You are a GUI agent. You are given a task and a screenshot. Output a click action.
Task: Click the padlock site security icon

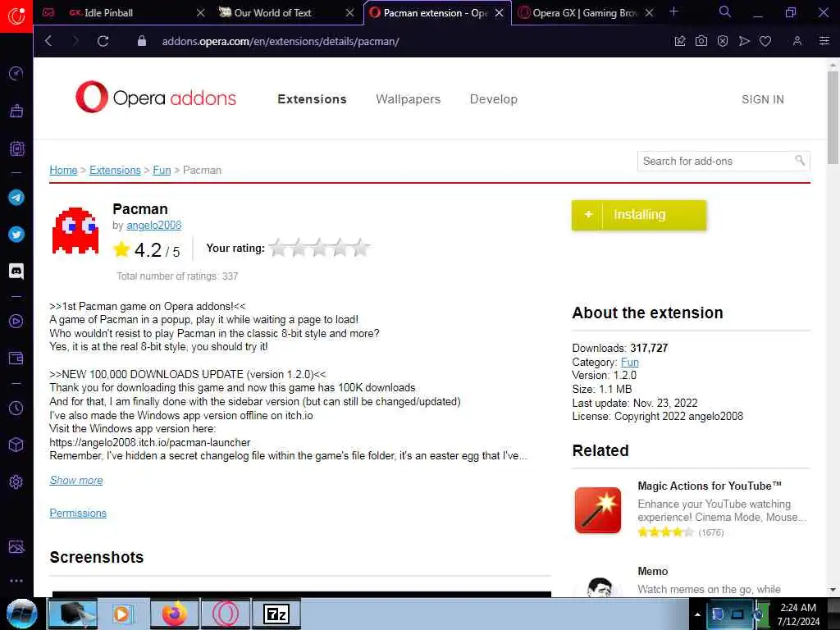142,41
